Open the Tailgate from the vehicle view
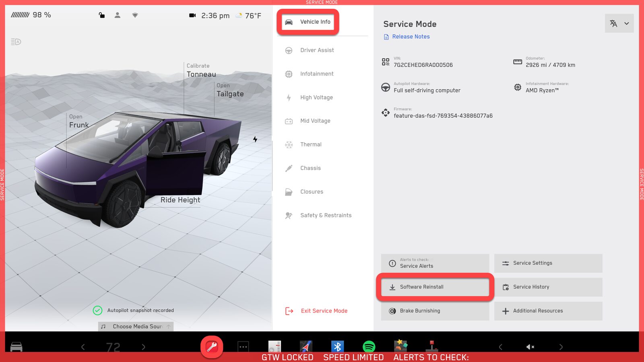Screen dimensions: 644x362 tap(230, 90)
